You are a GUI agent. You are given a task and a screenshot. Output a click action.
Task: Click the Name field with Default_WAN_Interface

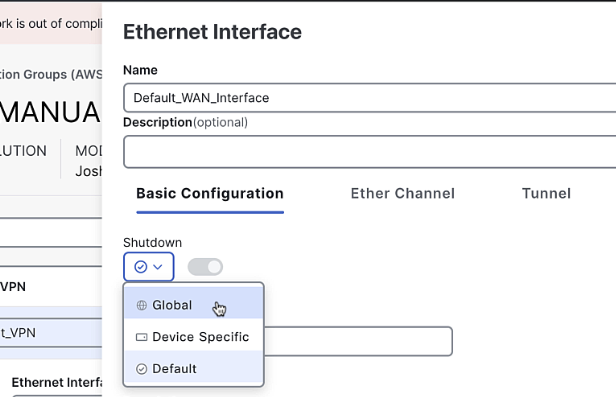click(x=370, y=98)
